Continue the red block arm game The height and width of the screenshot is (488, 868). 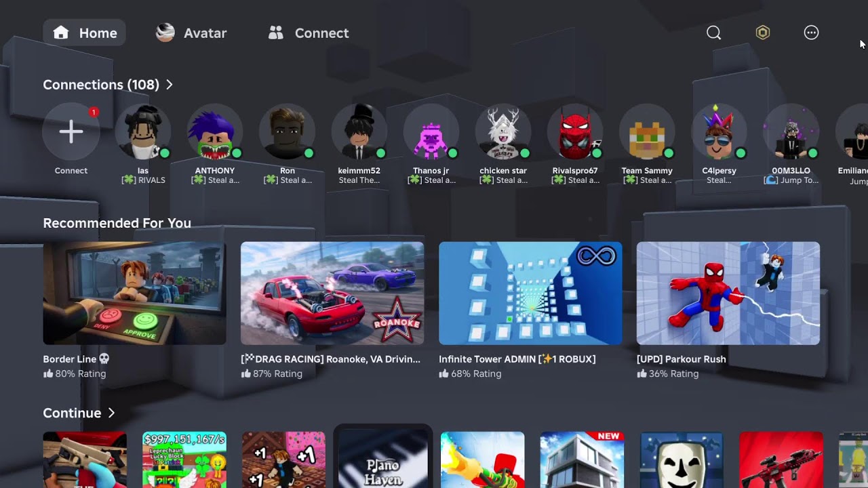(482, 460)
